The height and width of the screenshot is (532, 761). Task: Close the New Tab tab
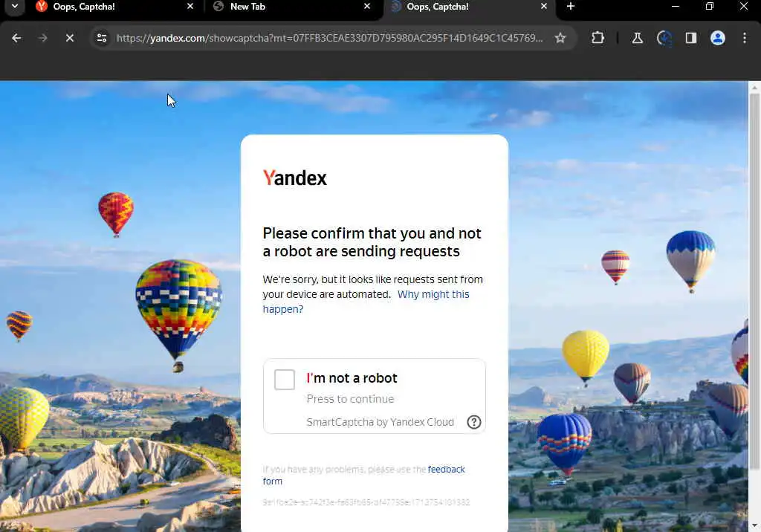(x=367, y=6)
